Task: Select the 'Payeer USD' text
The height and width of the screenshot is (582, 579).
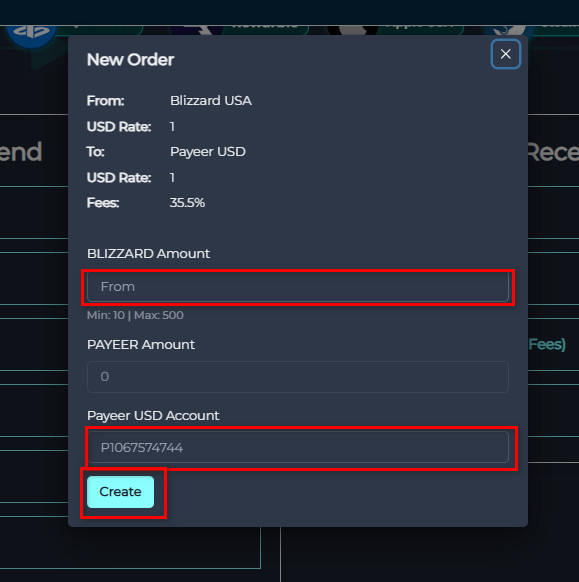Action: [x=208, y=151]
